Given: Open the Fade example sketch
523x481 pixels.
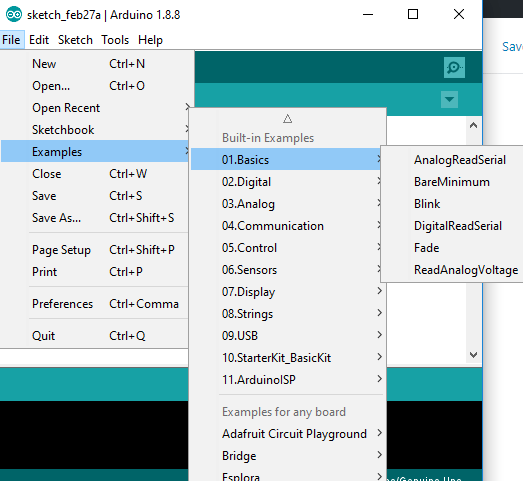Looking at the screenshot, I should point(453,248).
